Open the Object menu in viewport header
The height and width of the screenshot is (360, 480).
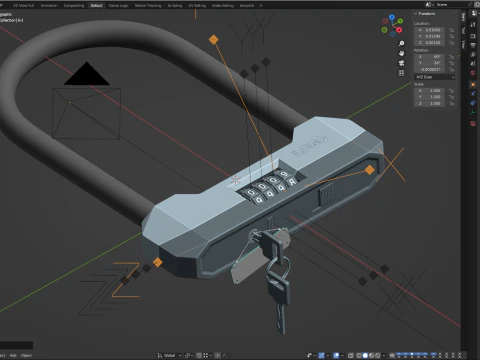click(27, 355)
